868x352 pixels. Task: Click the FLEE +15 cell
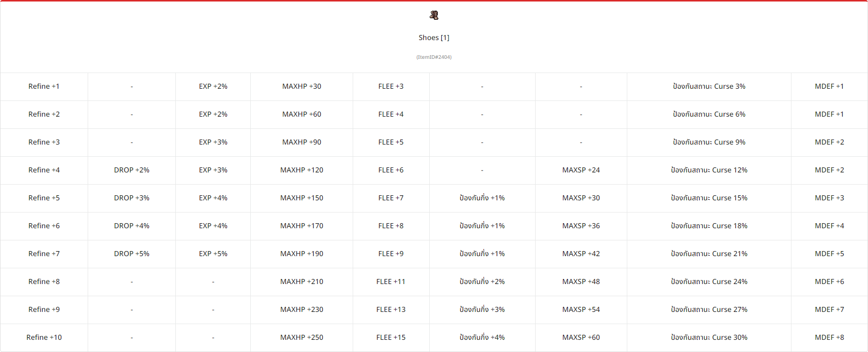pos(391,337)
